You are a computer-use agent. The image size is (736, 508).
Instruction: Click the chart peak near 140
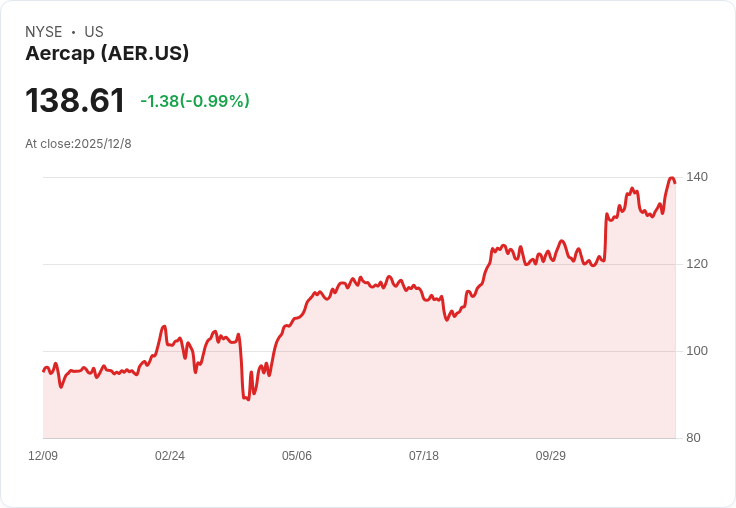pos(671,178)
